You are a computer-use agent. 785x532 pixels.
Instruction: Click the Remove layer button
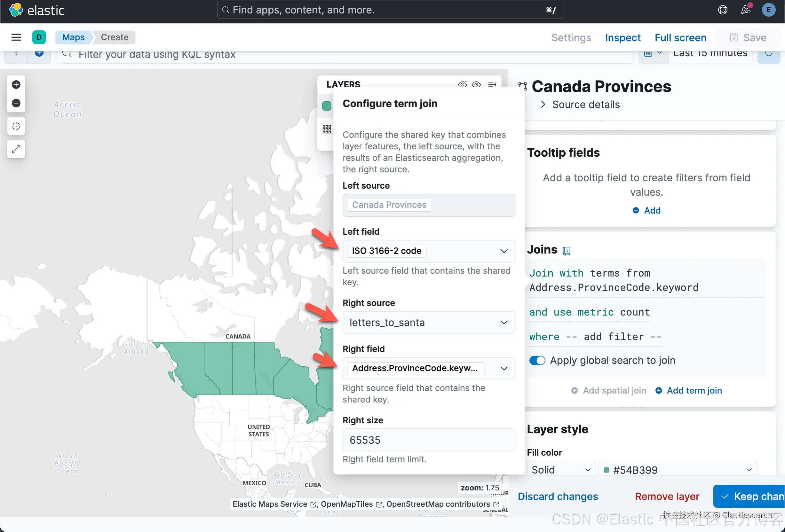coord(667,497)
